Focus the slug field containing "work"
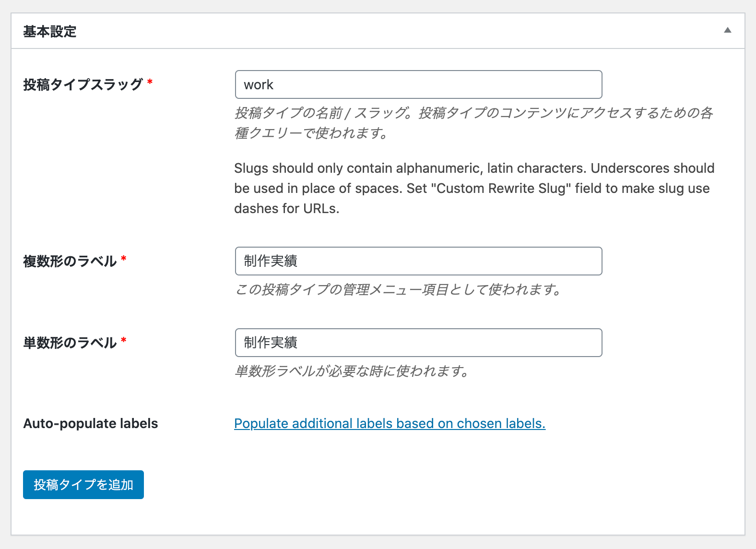 point(418,84)
